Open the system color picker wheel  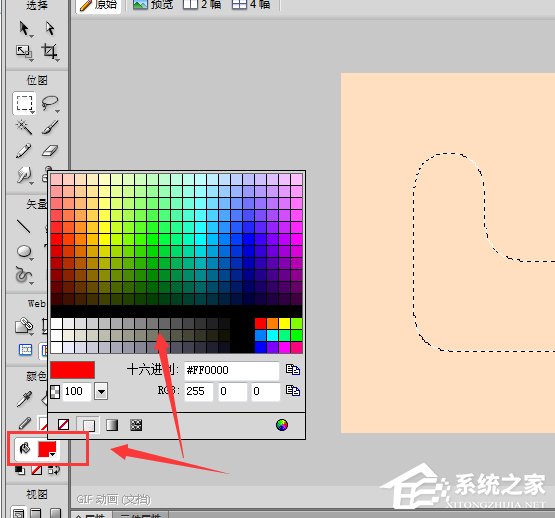pyautogui.click(x=282, y=425)
